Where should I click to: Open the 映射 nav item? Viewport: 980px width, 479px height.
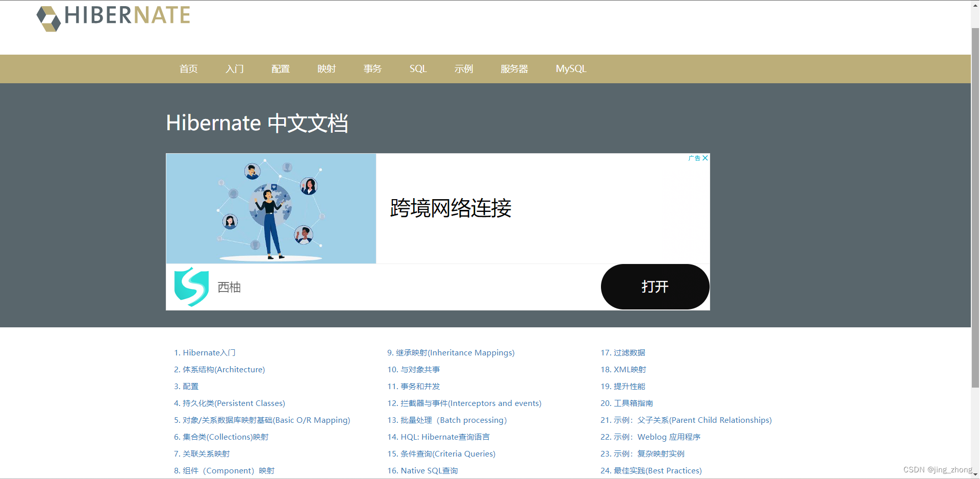pyautogui.click(x=326, y=69)
